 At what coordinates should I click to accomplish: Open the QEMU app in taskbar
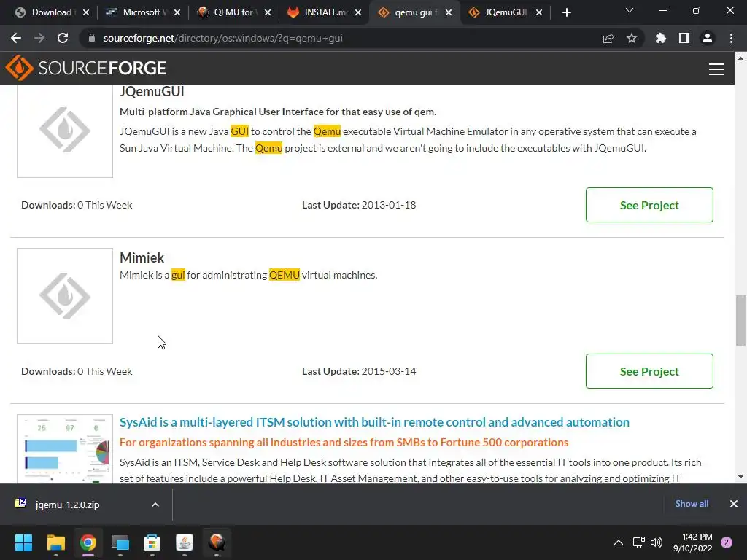pyautogui.click(x=217, y=542)
